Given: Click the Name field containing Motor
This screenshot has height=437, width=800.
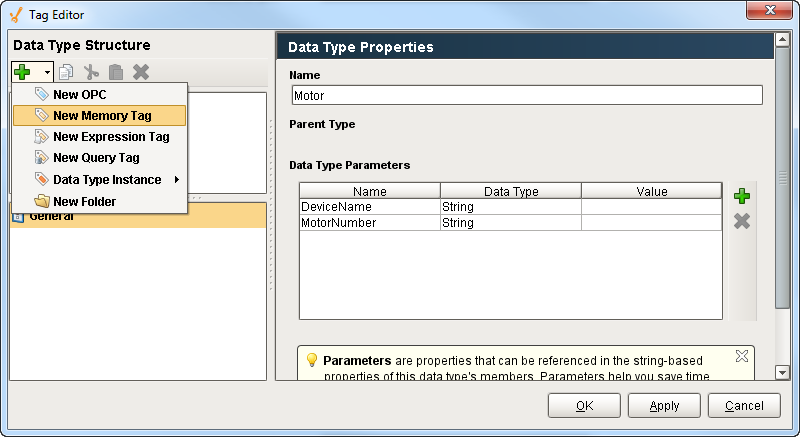Looking at the screenshot, I should [x=526, y=96].
